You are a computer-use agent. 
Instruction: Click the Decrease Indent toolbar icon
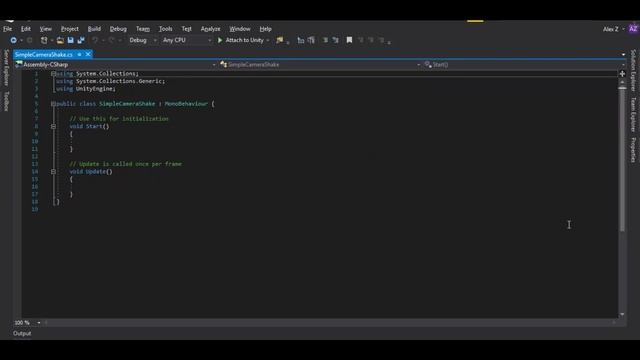pyautogui.click(x=301, y=40)
